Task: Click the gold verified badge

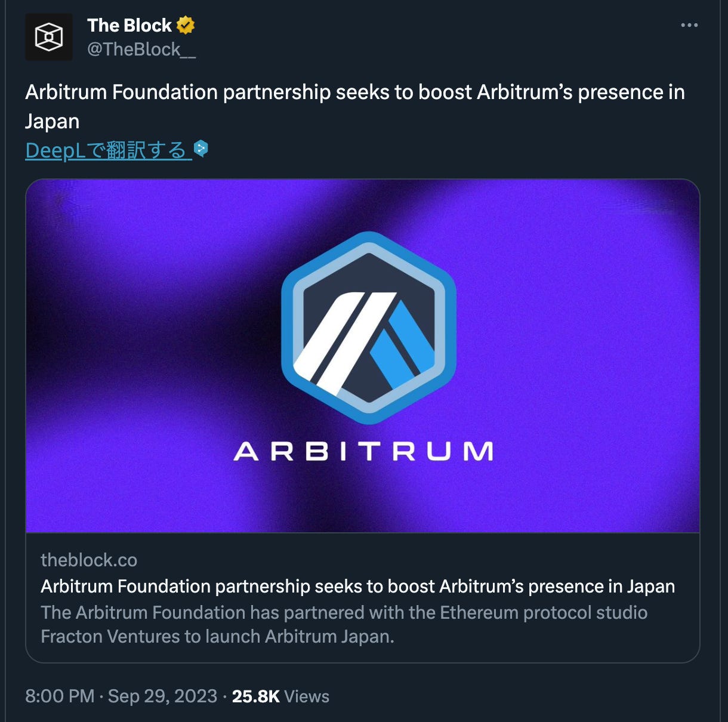Action: (x=186, y=25)
